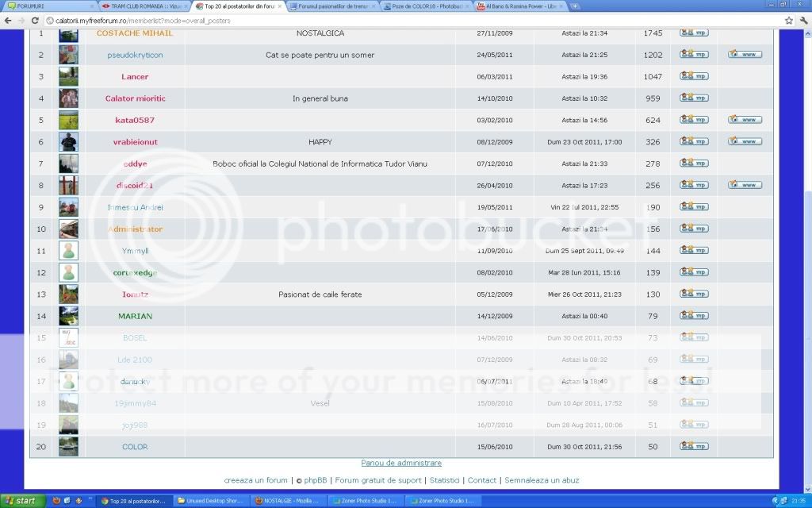Click the back arrow in browser toolbar

[x=8, y=21]
